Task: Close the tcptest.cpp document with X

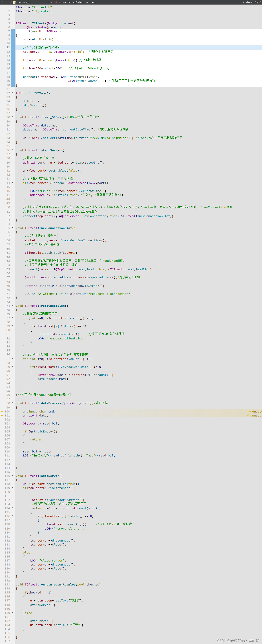Action: pos(51,2)
